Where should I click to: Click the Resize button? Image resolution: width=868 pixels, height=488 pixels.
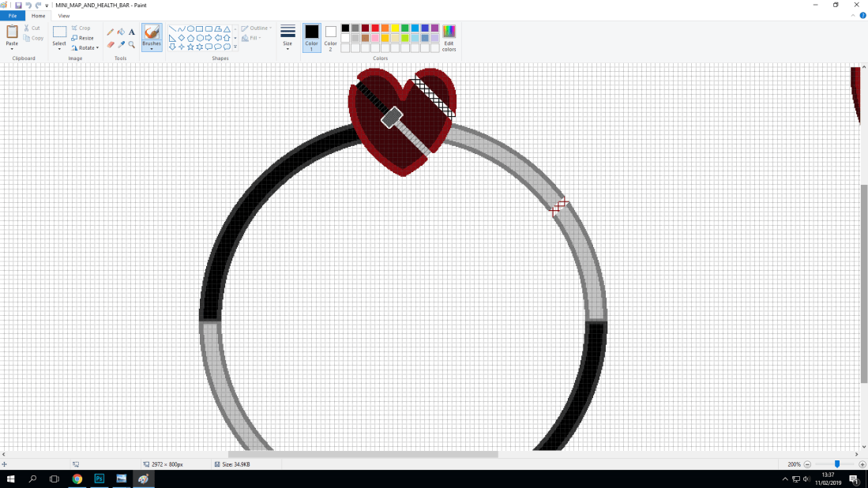[x=83, y=37]
